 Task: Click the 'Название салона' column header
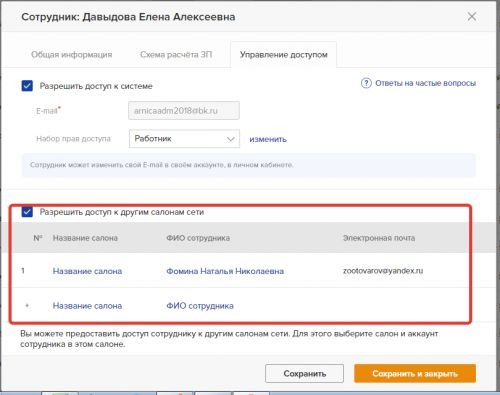click(85, 238)
